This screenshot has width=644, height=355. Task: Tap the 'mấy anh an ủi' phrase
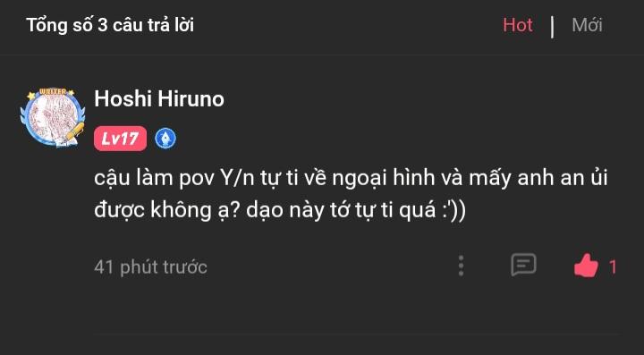point(538,179)
